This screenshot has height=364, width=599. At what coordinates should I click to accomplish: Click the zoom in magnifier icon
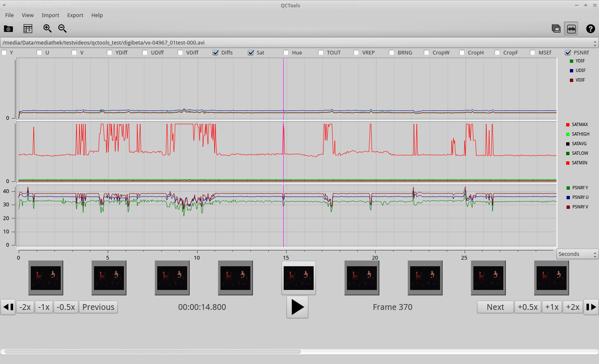click(x=47, y=28)
